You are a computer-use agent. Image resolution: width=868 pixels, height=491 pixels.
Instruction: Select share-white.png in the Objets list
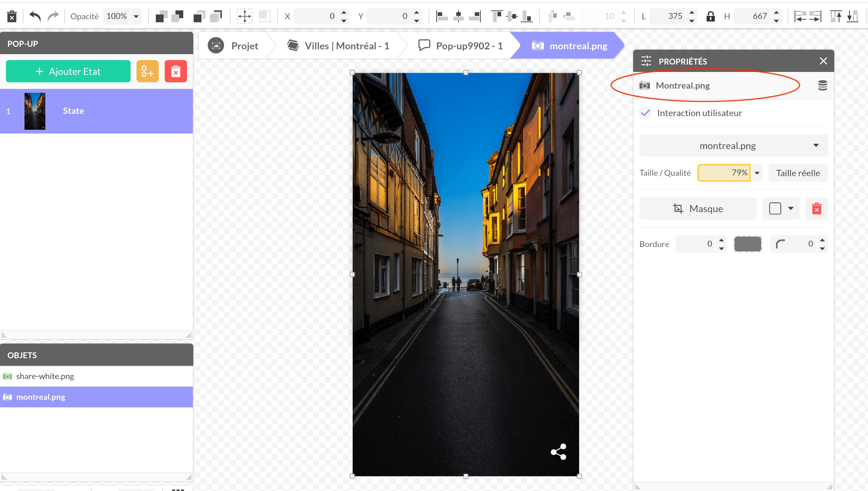[x=45, y=376]
